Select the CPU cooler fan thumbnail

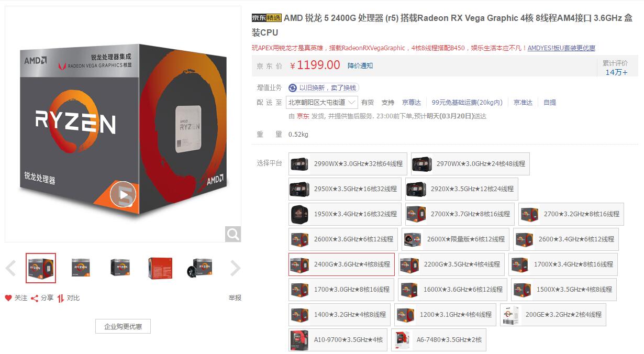(199, 268)
